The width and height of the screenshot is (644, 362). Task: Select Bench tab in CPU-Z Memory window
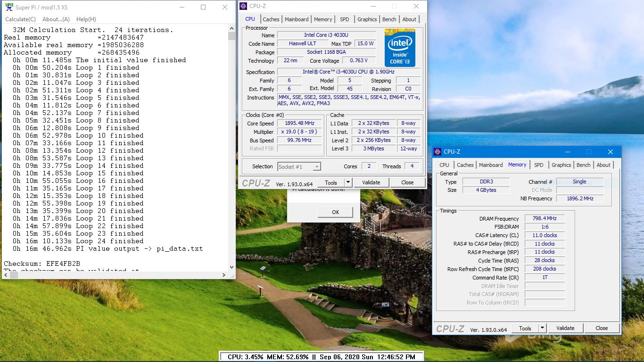point(584,165)
